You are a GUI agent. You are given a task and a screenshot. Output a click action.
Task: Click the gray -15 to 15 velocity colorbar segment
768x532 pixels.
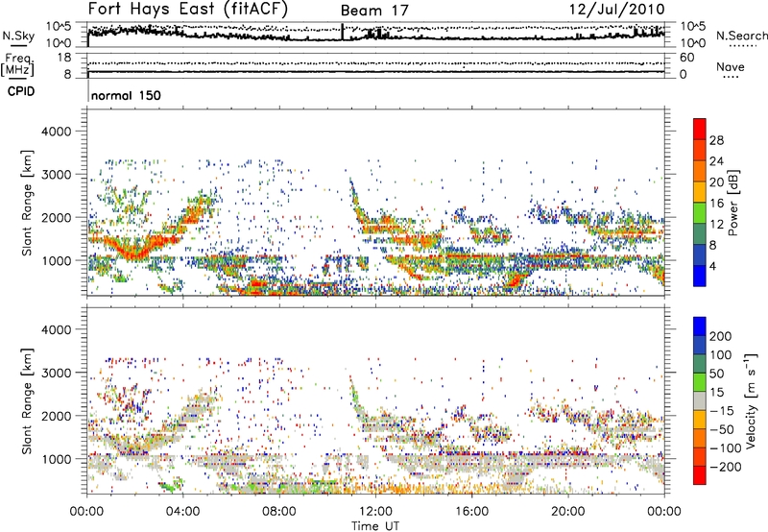coord(700,400)
